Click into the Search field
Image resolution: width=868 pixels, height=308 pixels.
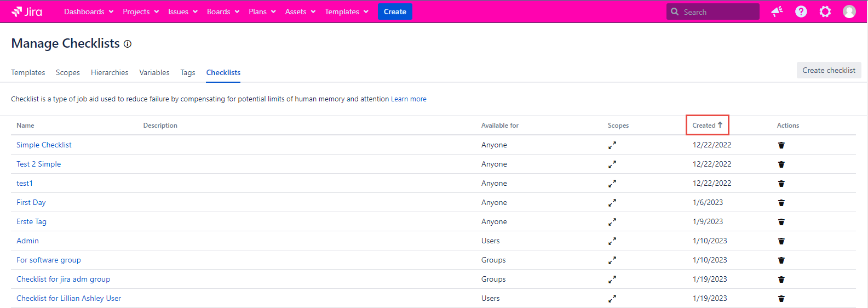717,12
